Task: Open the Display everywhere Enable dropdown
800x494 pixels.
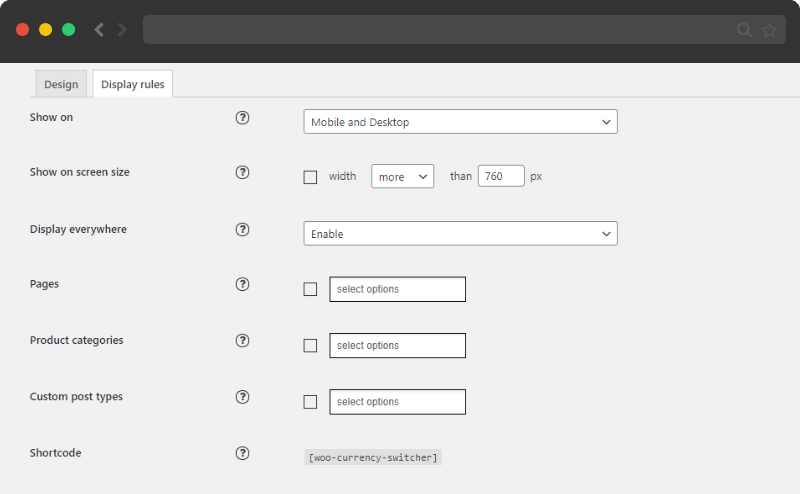Action: (x=460, y=234)
